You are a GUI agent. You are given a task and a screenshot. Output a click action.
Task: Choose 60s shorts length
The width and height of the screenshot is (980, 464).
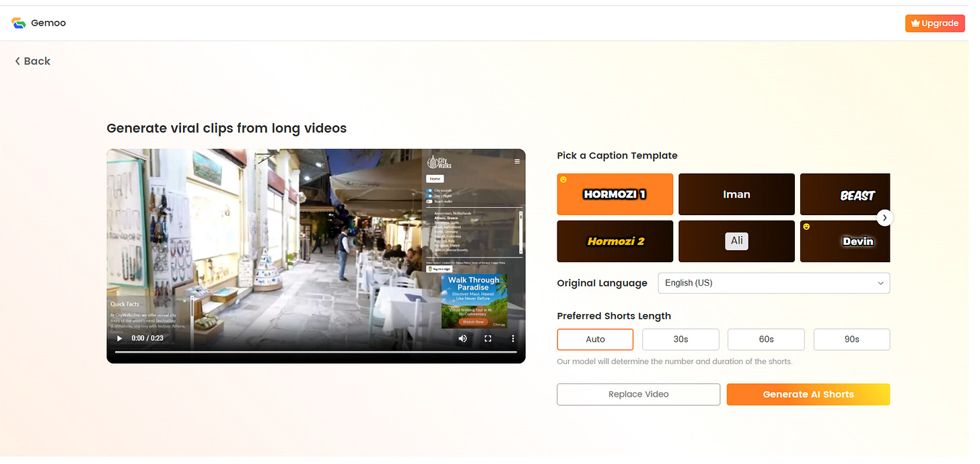(766, 340)
